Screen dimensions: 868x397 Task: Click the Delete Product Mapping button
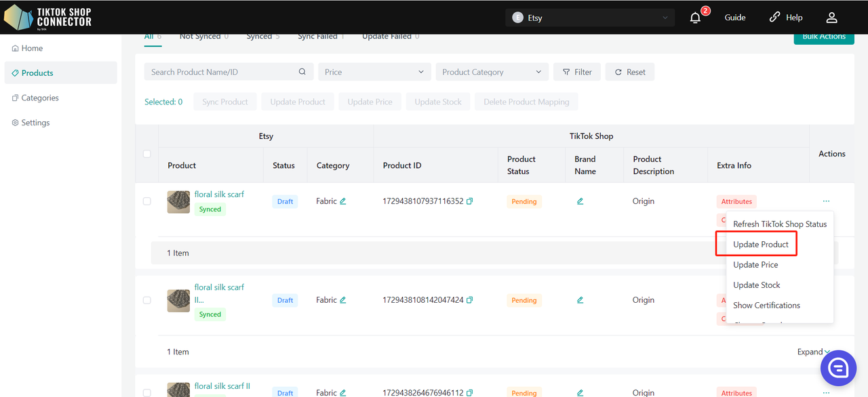coord(526,102)
